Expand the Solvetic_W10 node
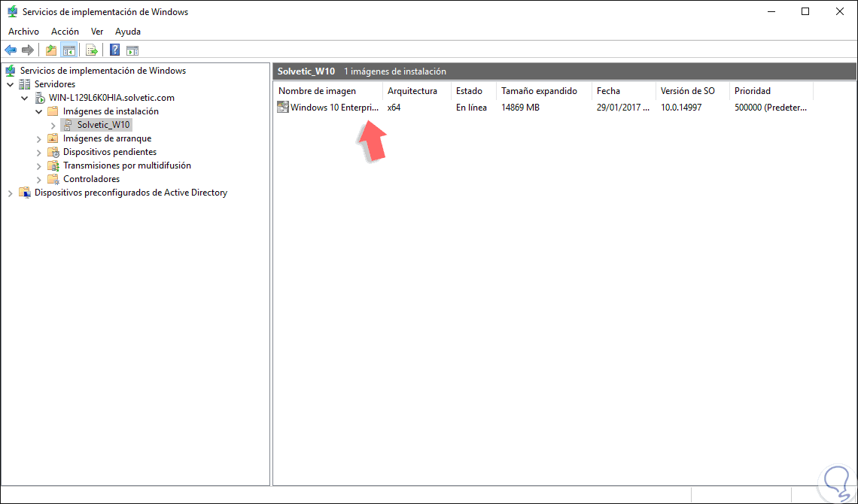This screenshot has height=504, width=858. click(x=53, y=125)
